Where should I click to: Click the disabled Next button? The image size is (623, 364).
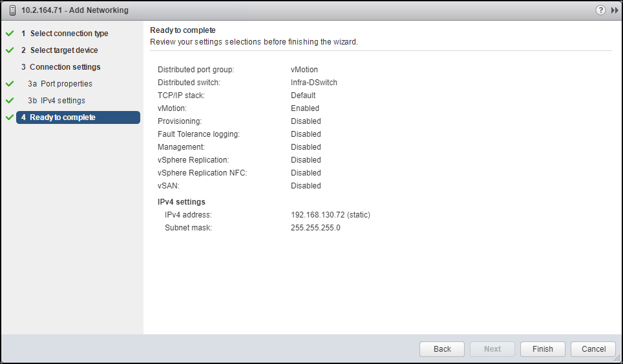pyautogui.click(x=492, y=349)
